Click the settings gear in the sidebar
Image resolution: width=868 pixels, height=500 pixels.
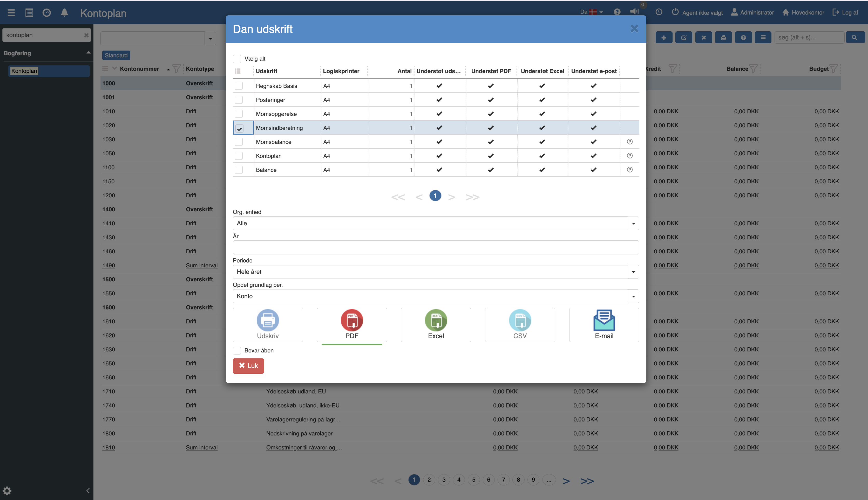[7, 490]
